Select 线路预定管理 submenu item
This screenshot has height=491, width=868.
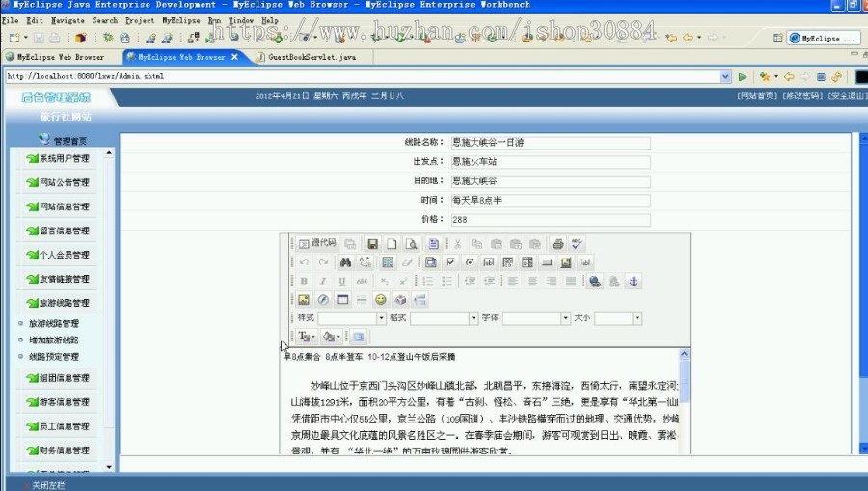(54, 357)
